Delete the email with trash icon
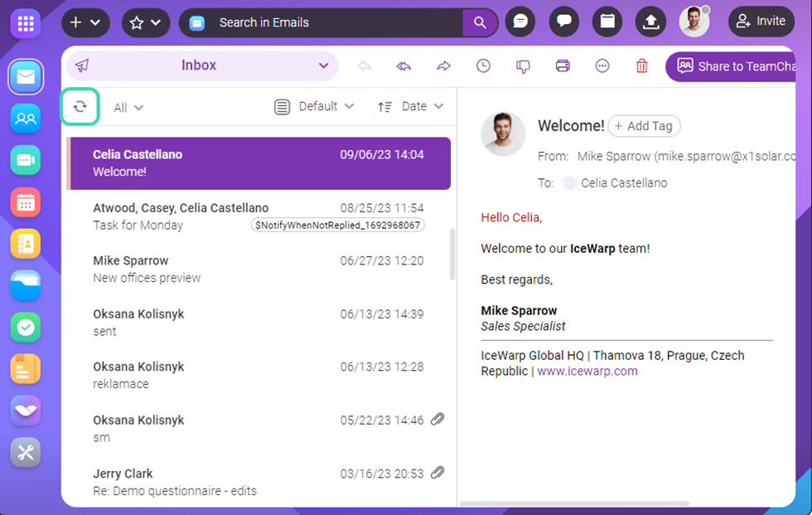The width and height of the screenshot is (812, 515). [x=641, y=66]
